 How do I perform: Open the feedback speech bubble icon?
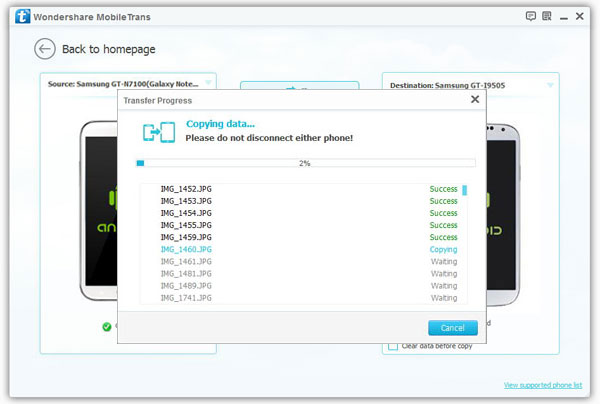pos(531,16)
